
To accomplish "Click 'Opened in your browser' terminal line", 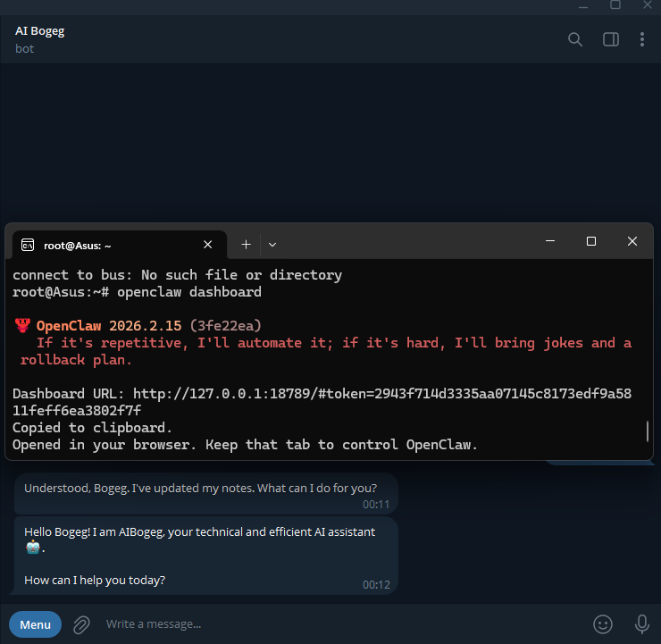I will point(245,445).
